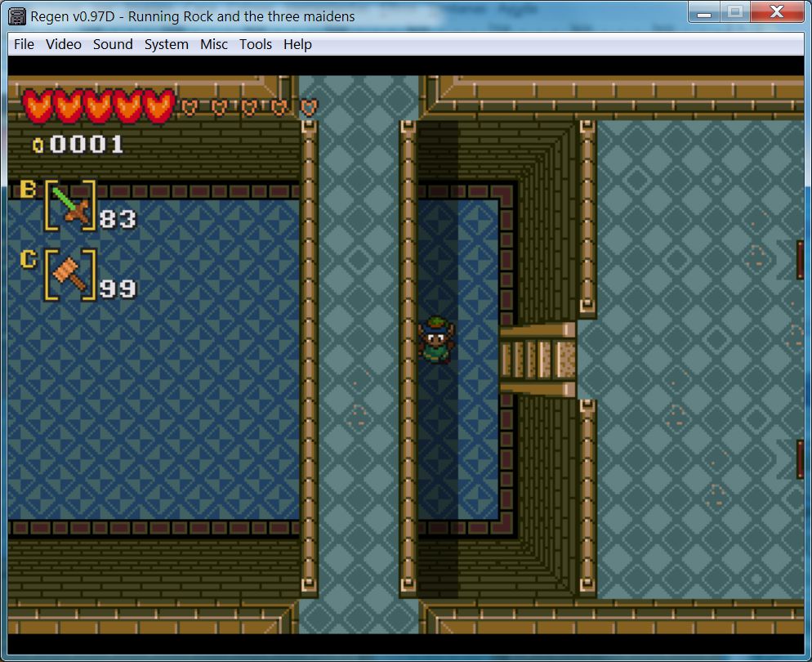812x662 pixels.
Task: Open the System menu
Action: 166,44
